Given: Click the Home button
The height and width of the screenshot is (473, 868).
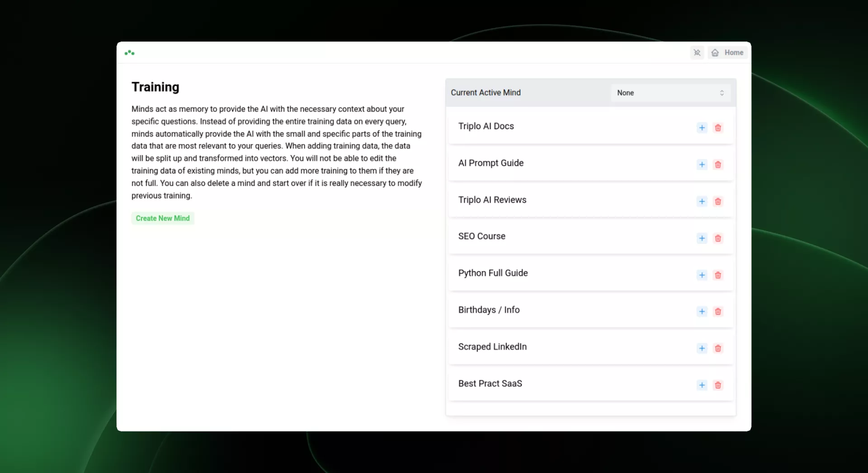Looking at the screenshot, I should click(x=727, y=53).
